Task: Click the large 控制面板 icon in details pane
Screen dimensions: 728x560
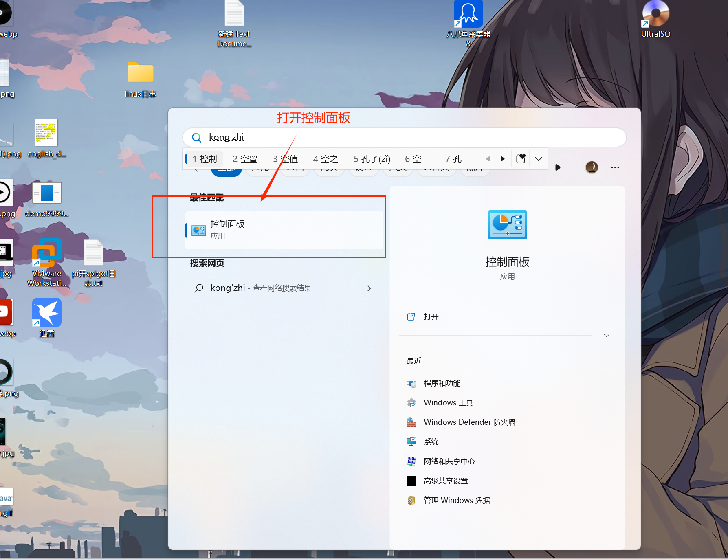Action: click(x=507, y=225)
